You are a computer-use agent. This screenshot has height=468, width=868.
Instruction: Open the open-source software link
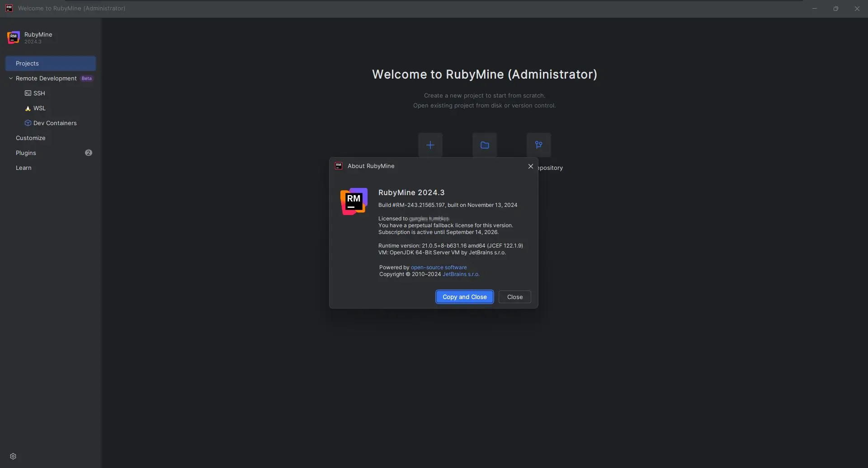click(439, 267)
